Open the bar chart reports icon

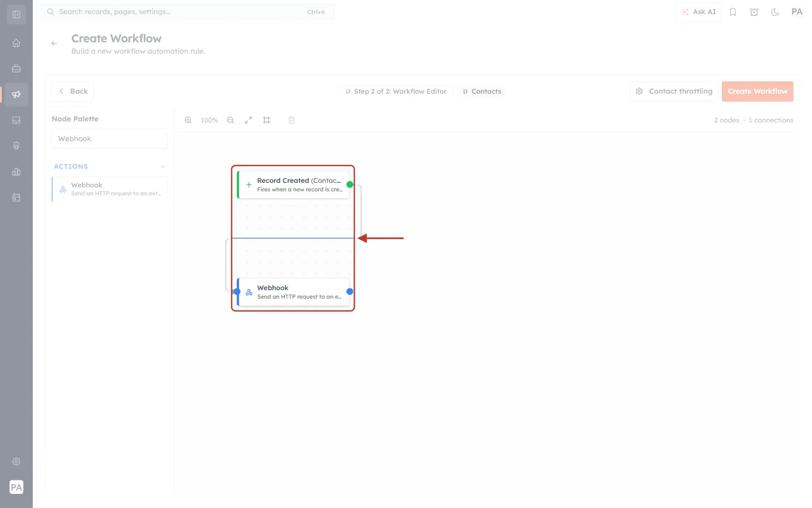(16, 172)
